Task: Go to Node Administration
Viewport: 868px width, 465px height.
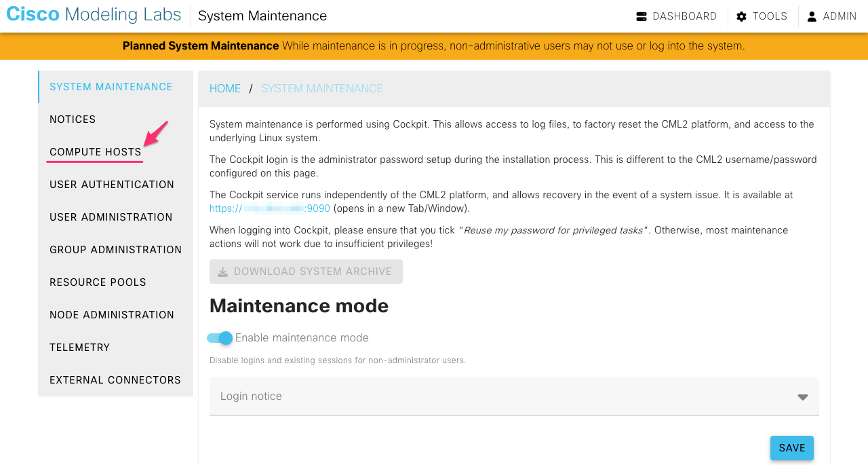Action: click(116, 315)
